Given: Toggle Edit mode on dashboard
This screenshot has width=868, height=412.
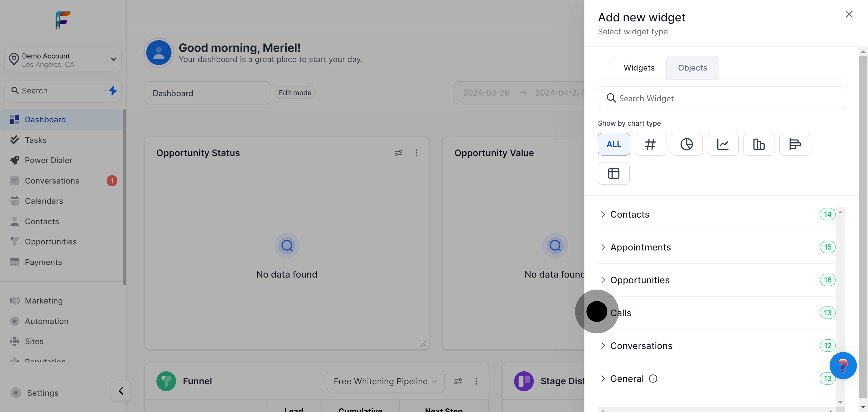Looking at the screenshot, I should pyautogui.click(x=295, y=93).
